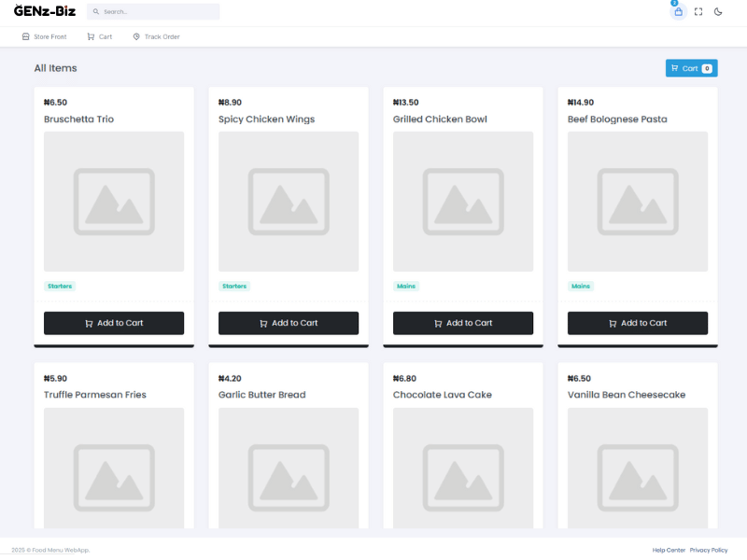Click the GENz-Biz logo

pyautogui.click(x=45, y=11)
